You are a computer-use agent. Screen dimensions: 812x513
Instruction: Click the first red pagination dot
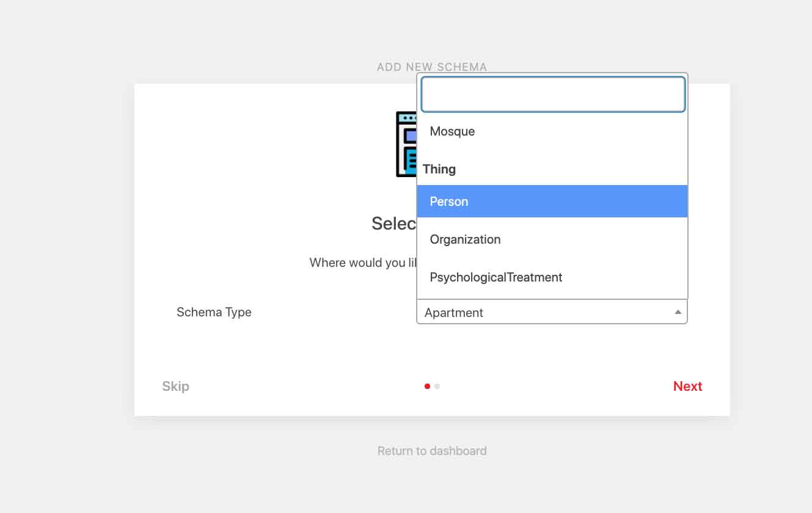(x=428, y=386)
